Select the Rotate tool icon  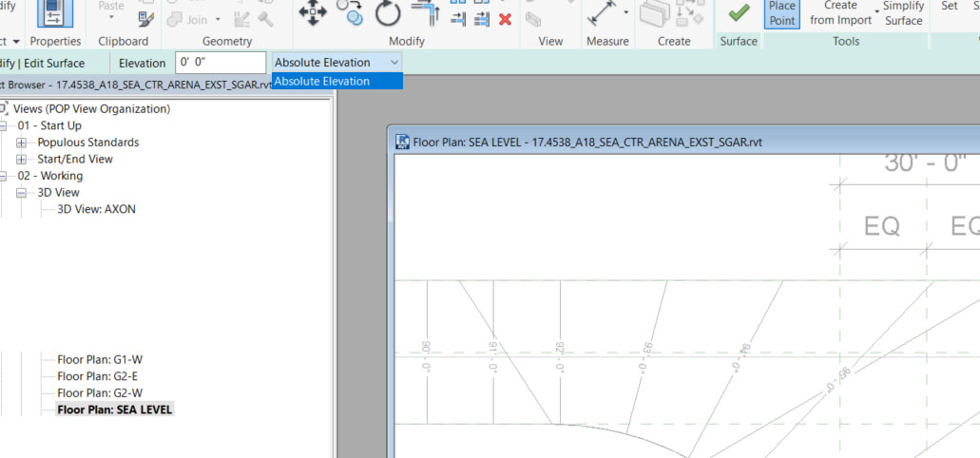[x=388, y=13]
